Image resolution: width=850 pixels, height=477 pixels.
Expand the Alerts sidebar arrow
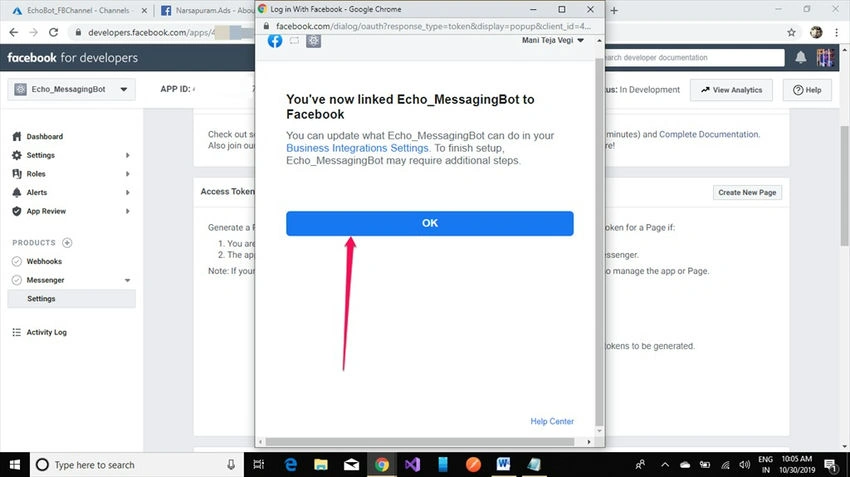coord(127,192)
